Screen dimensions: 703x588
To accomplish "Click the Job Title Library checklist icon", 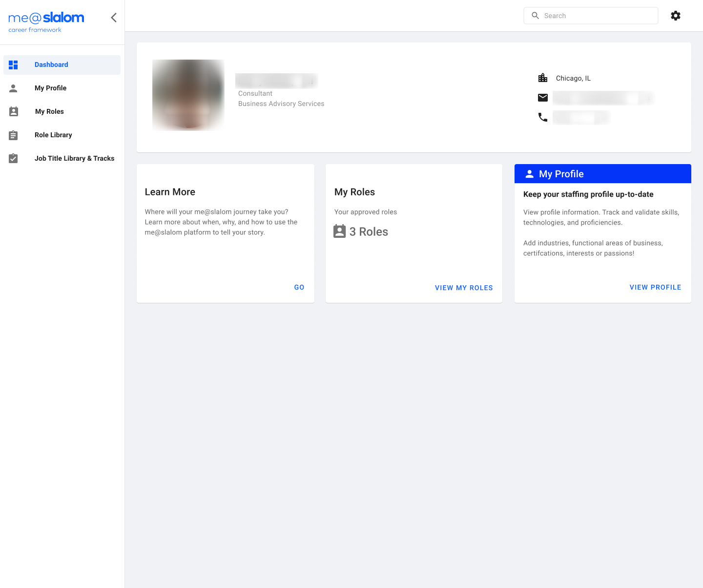I will click(x=13, y=158).
